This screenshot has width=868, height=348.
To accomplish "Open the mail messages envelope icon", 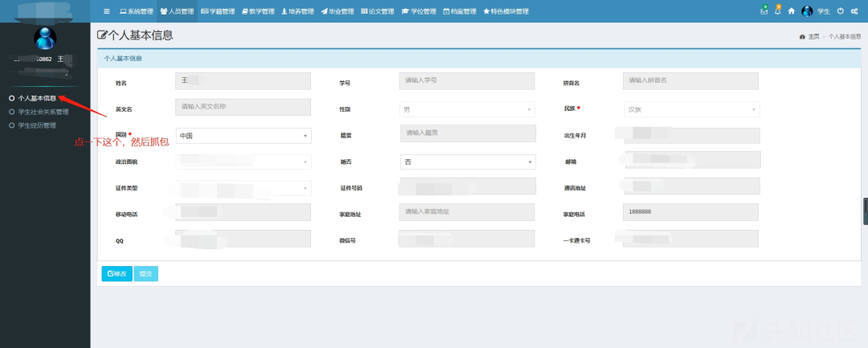I will (x=764, y=11).
